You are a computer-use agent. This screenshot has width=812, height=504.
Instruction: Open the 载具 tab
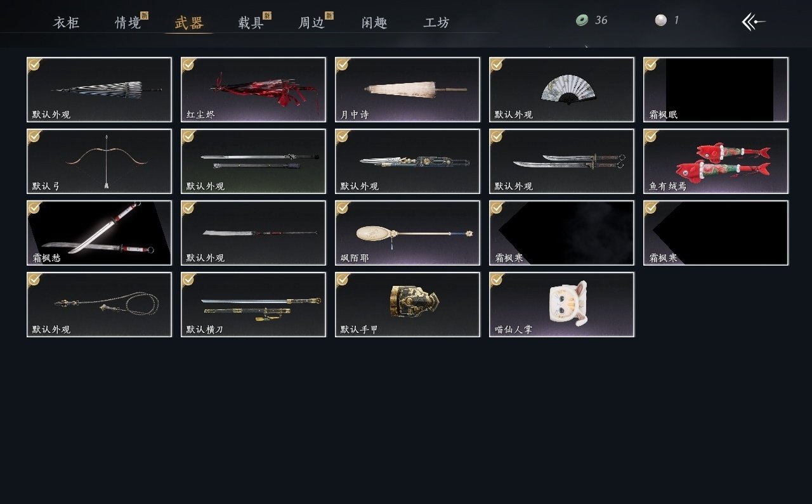coord(251,23)
